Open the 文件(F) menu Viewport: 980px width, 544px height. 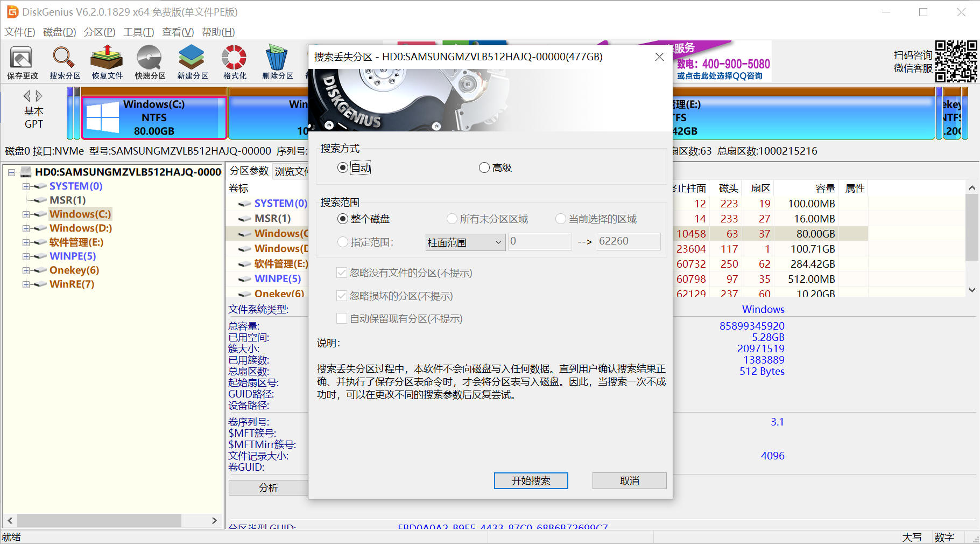[20, 32]
